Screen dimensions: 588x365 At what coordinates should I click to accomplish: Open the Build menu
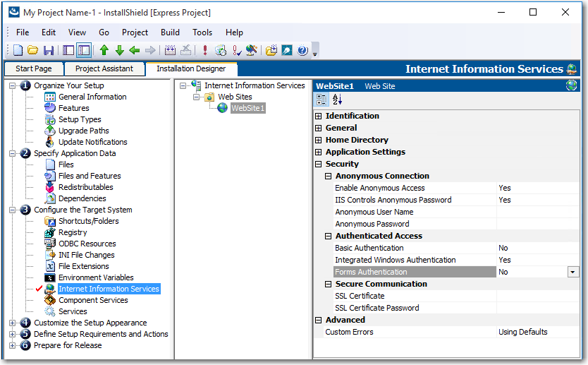[x=170, y=32]
